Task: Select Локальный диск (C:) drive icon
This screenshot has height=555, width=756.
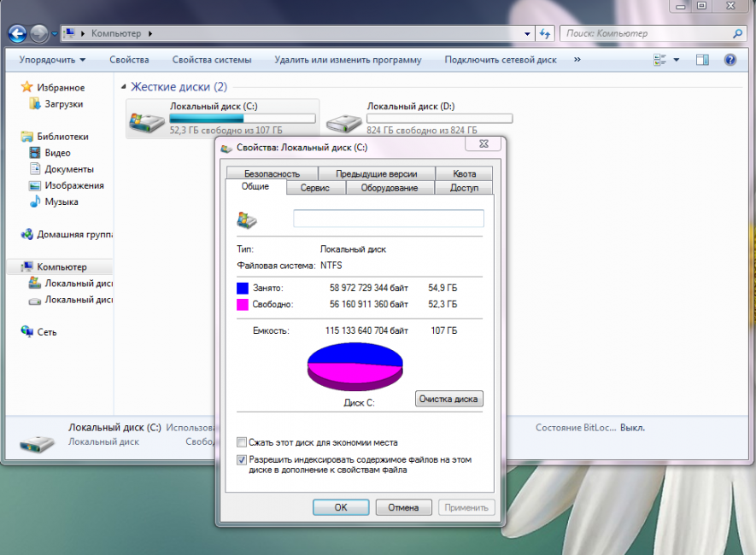Action: (x=148, y=123)
